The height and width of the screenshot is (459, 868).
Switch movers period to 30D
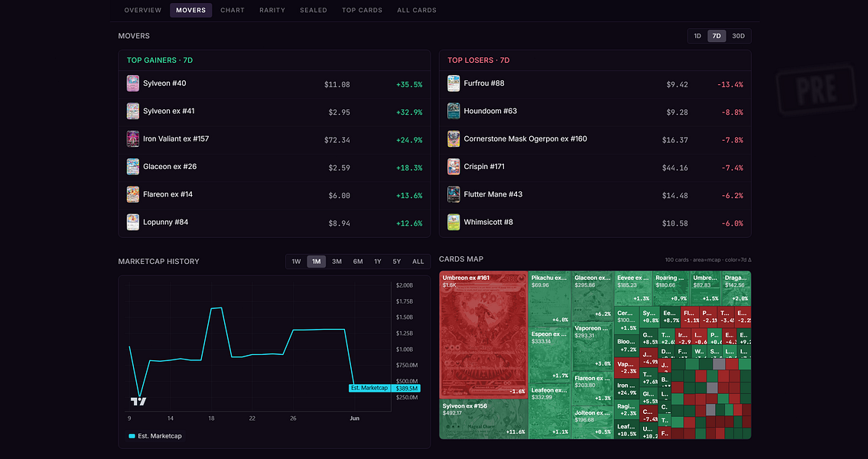coord(739,36)
